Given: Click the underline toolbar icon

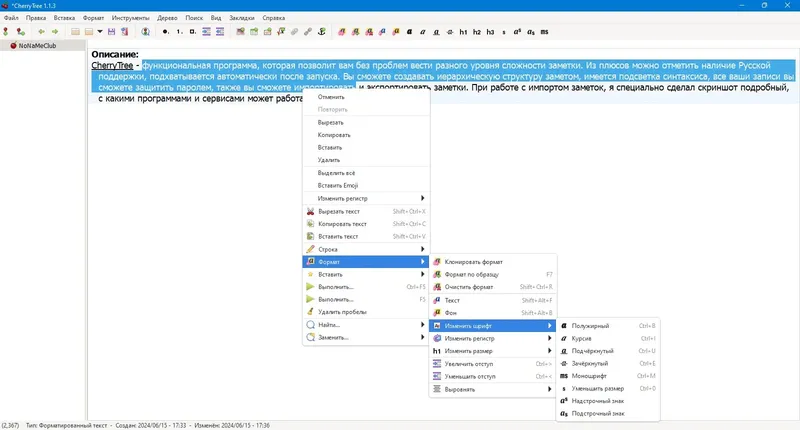Looking at the screenshot, I should [x=436, y=32].
